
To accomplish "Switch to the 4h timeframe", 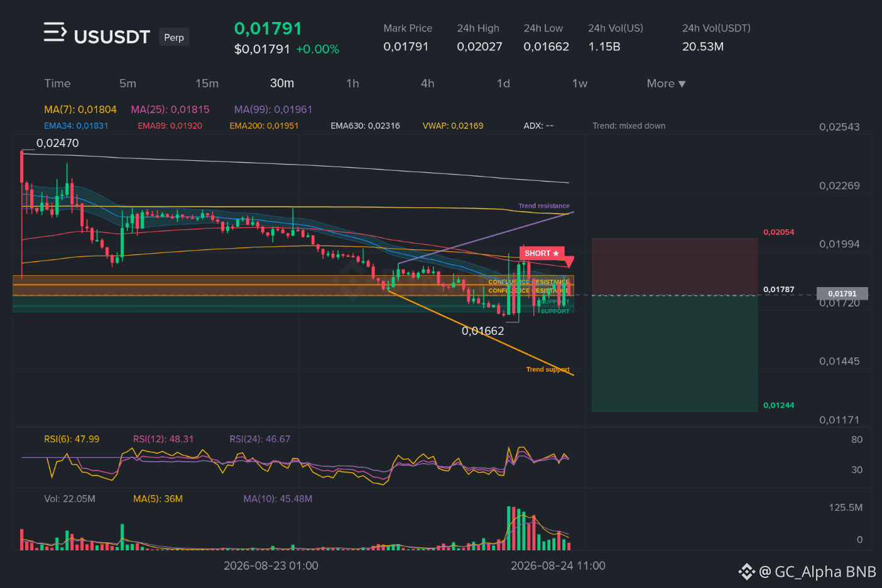I will (x=428, y=84).
